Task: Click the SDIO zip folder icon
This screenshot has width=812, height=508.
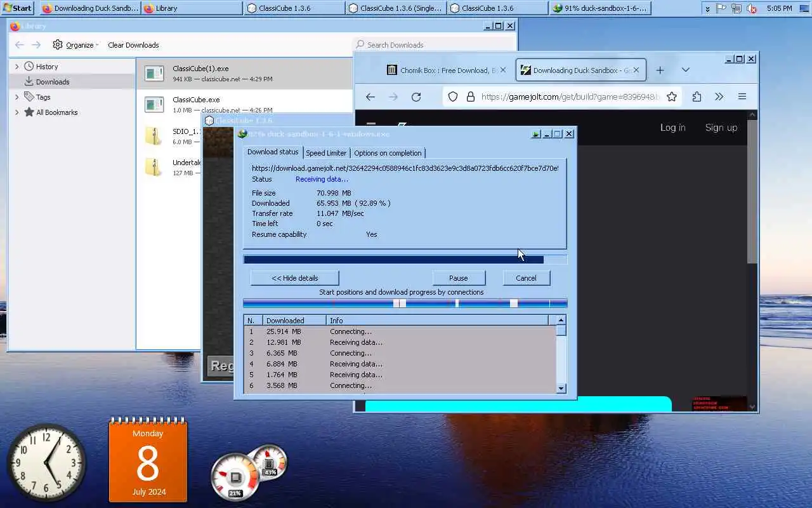Action: (x=153, y=137)
